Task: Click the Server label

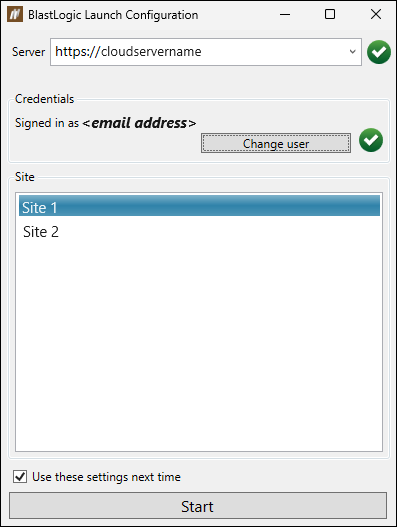Action: pyautogui.click(x=28, y=52)
